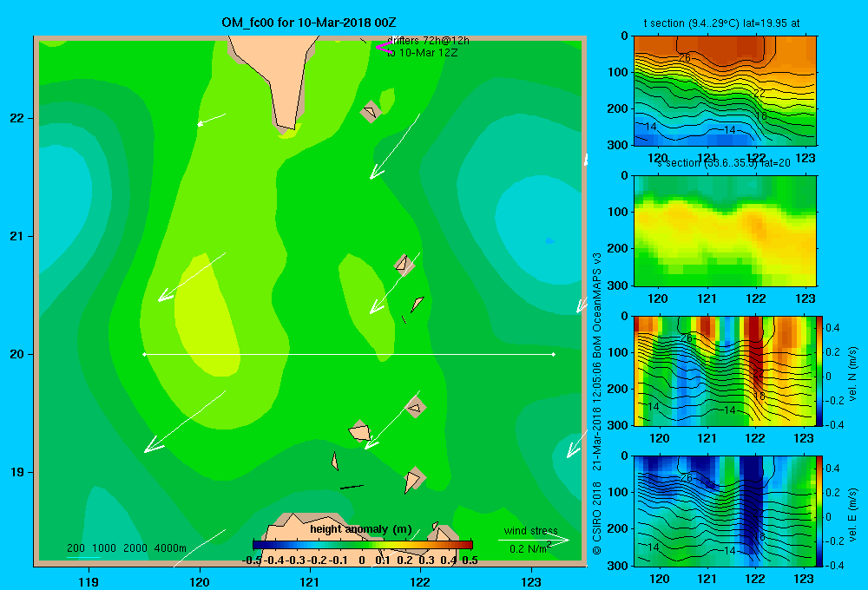Click the vel. E velocity color bar
The height and width of the screenshot is (590, 868).
pyautogui.click(x=820, y=510)
